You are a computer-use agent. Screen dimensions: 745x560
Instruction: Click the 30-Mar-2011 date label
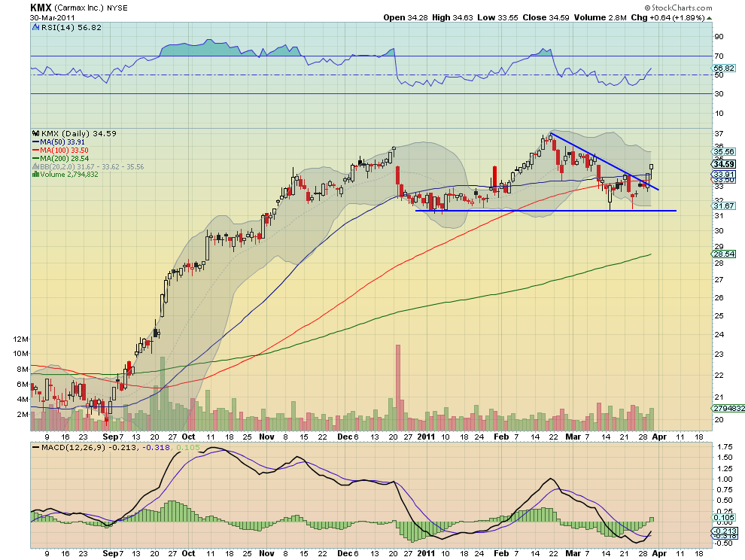(x=51, y=17)
